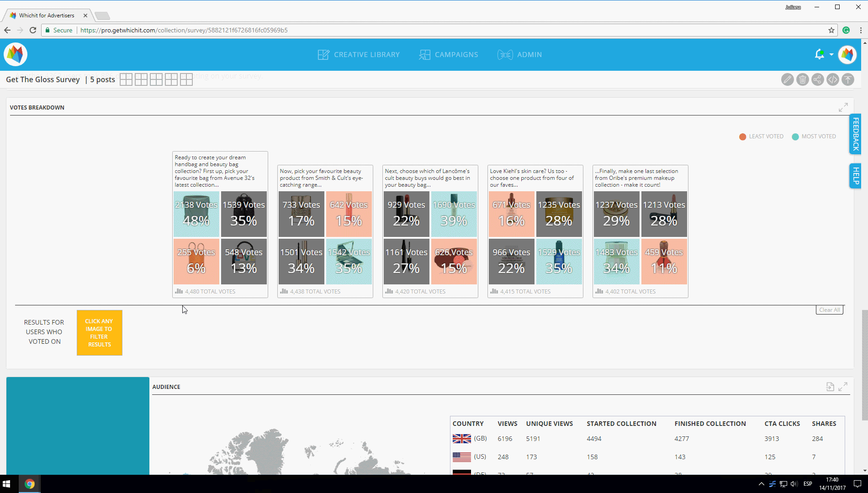Click the Least Voted legend swatch

[x=743, y=136]
